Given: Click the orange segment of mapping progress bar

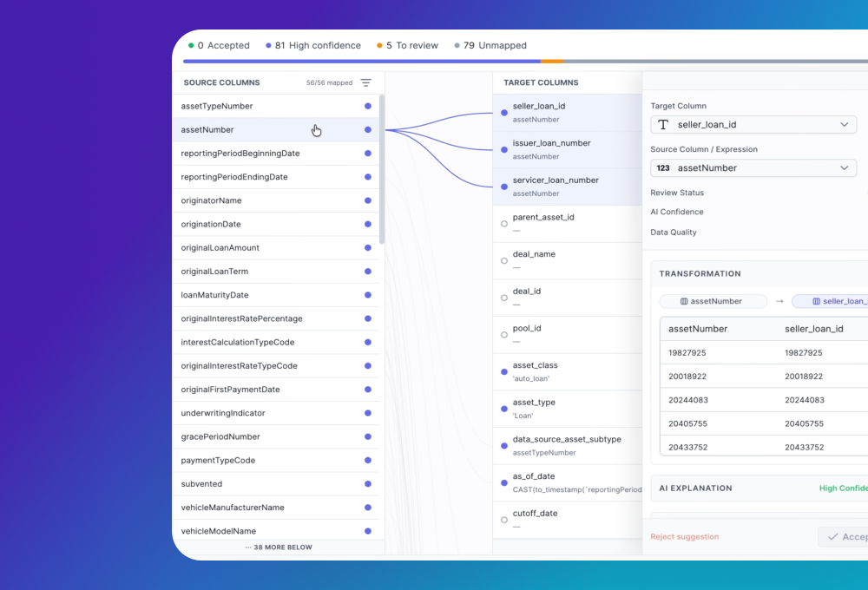Looking at the screenshot, I should click(x=551, y=62).
